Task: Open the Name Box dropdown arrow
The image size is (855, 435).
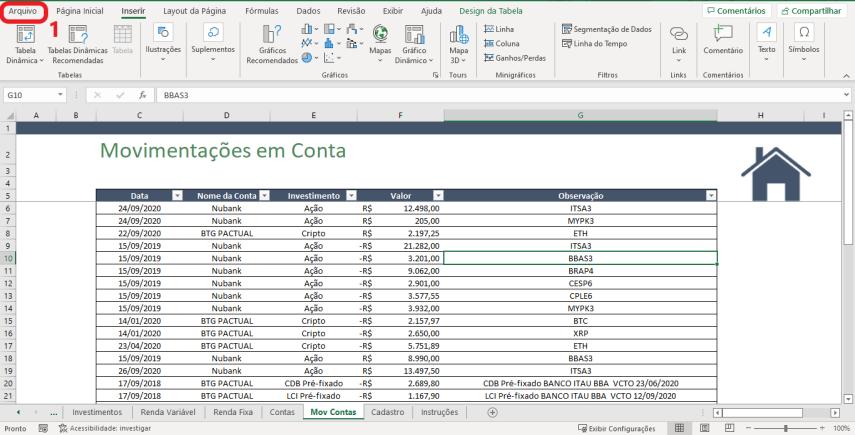Action: click(x=60, y=95)
